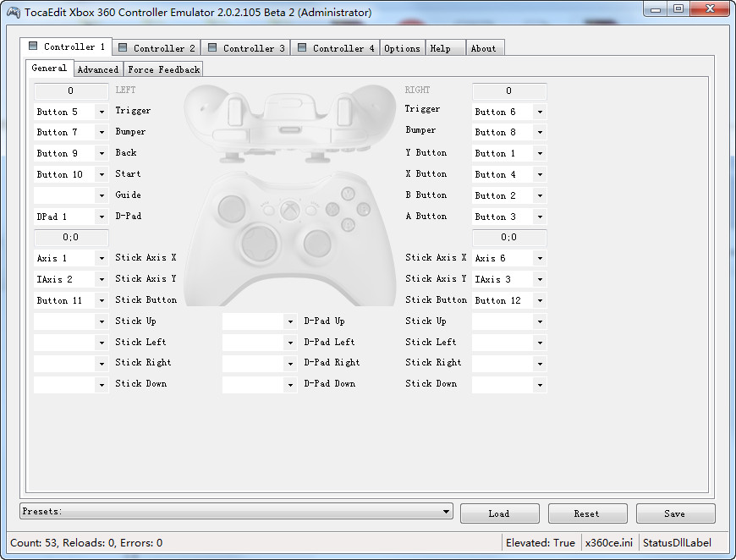
Task: Click the left stick 0;0 value field
Action: [x=71, y=237]
